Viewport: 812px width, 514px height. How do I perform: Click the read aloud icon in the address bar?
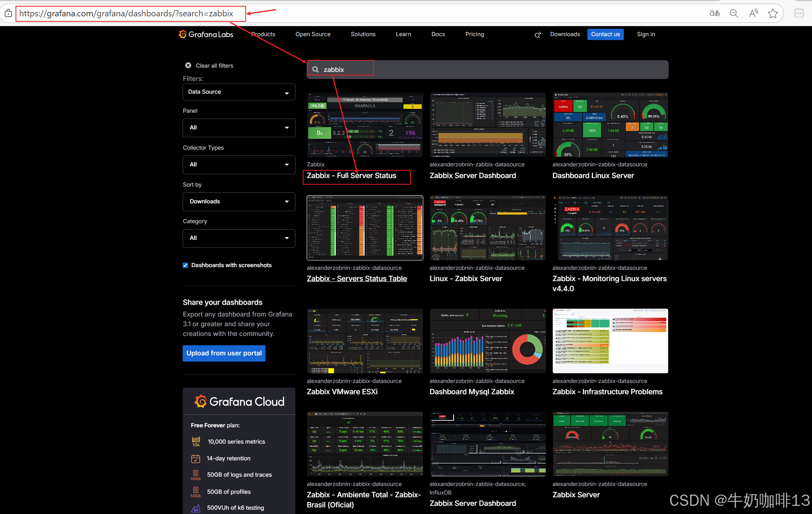(753, 14)
